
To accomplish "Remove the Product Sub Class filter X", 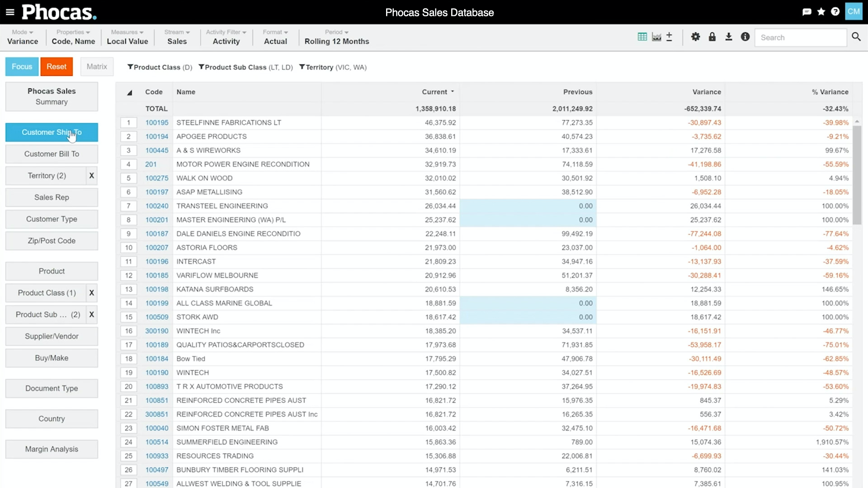I will tap(92, 314).
